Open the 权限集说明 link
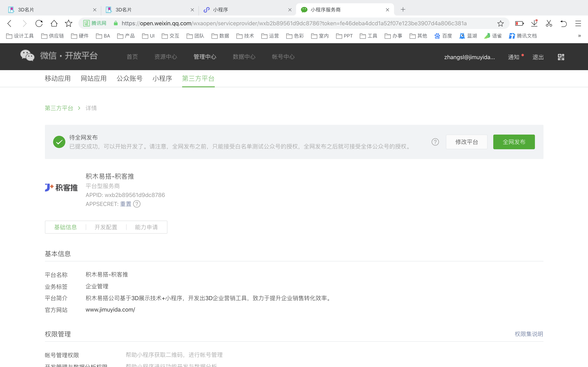Viewport: 588px width, 367px height. [529, 334]
